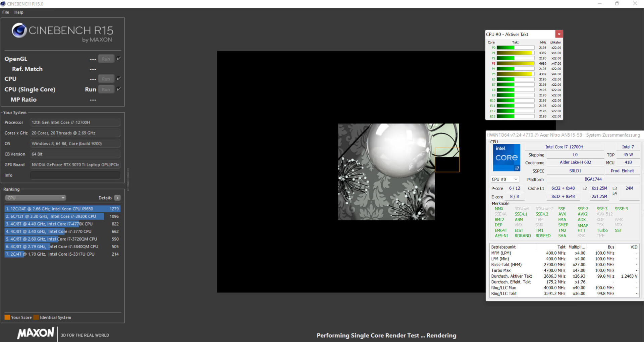Click the P0 core clock bar

[516, 48]
